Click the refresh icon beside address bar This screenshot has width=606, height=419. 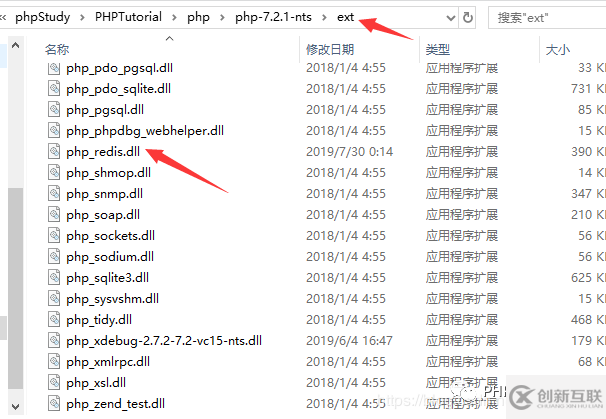pos(468,17)
